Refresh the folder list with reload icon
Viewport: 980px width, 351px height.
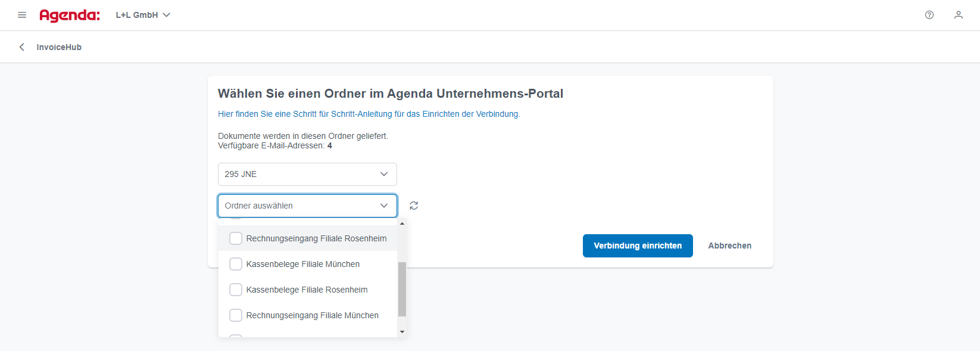(414, 206)
